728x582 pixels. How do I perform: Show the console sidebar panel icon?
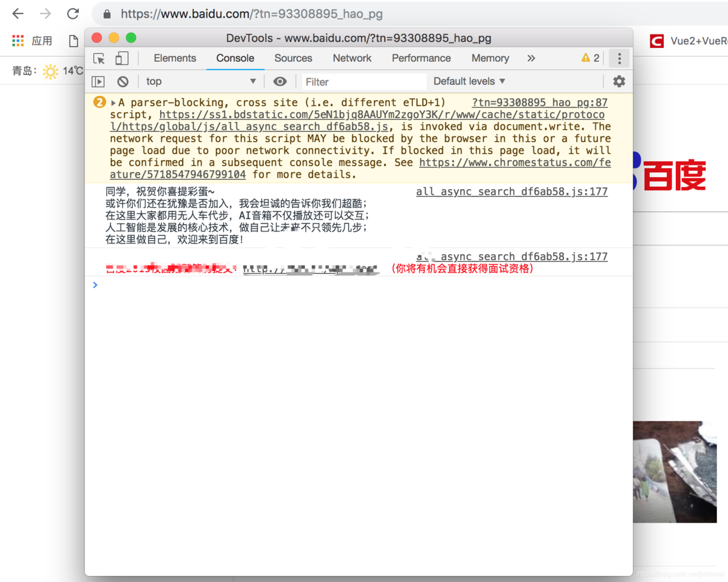coord(98,81)
